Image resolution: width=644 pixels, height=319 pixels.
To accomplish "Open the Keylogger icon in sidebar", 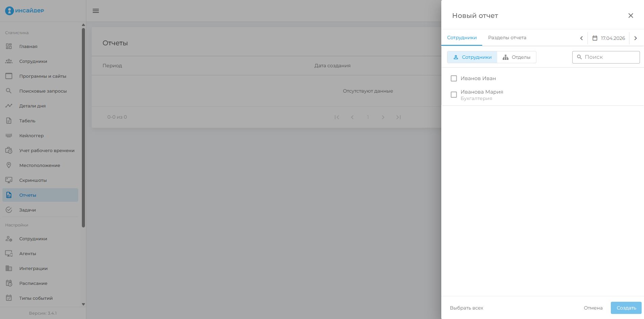I will pyautogui.click(x=9, y=136).
